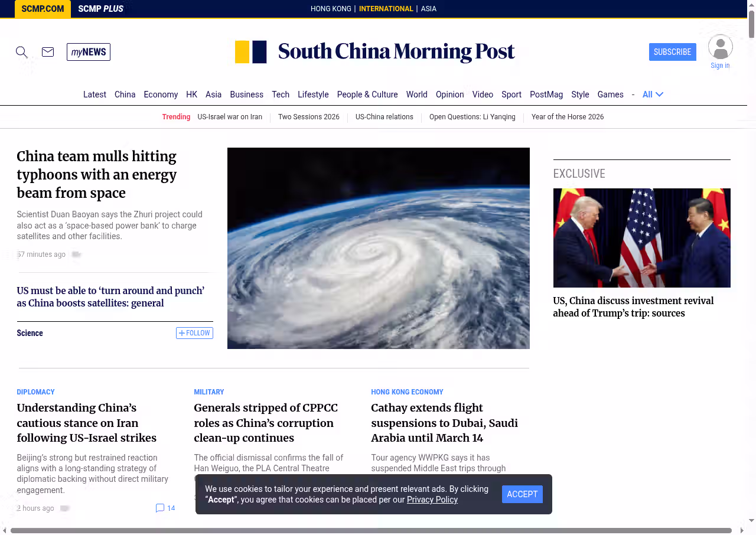The height and width of the screenshot is (535, 756).
Task: Click the SCMP PLUS badge
Action: point(100,9)
